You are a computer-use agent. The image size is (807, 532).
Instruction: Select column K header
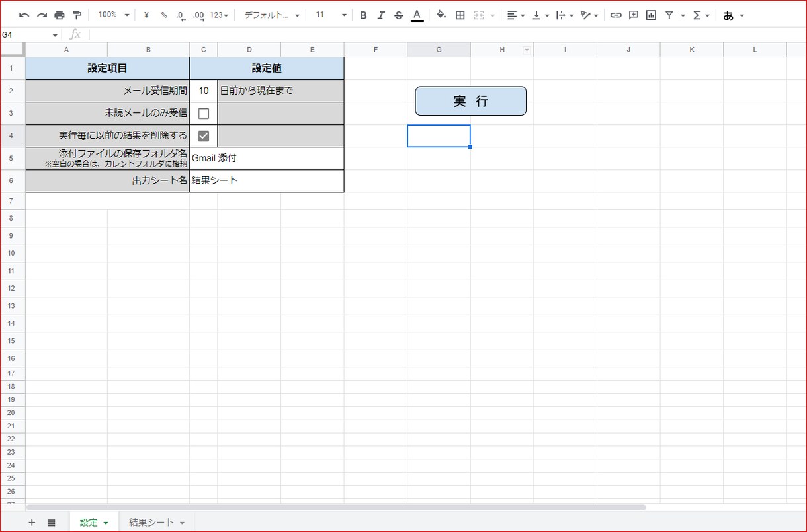tap(692, 50)
